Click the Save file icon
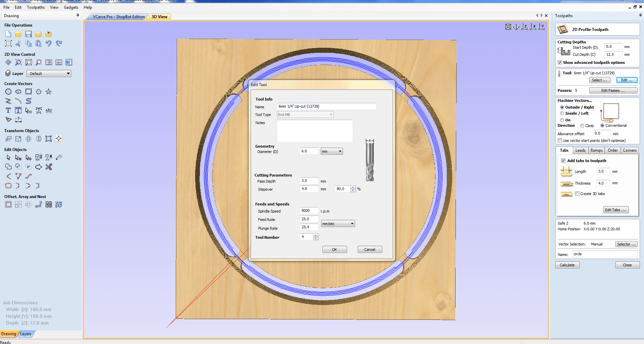This screenshot has width=644, height=344. (x=29, y=34)
